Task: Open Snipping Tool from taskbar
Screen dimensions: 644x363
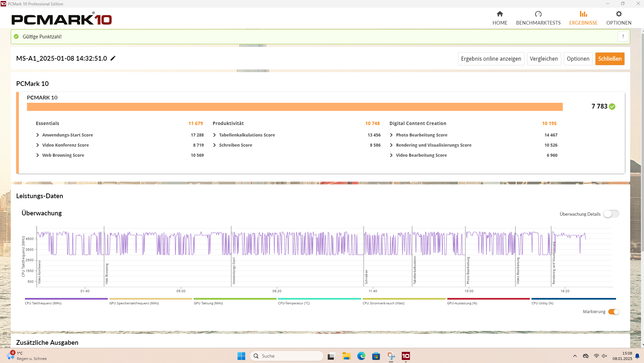Action: (391, 356)
